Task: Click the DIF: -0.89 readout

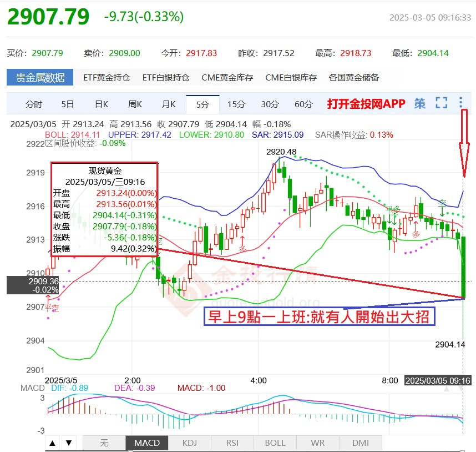Action: pyautogui.click(x=69, y=388)
